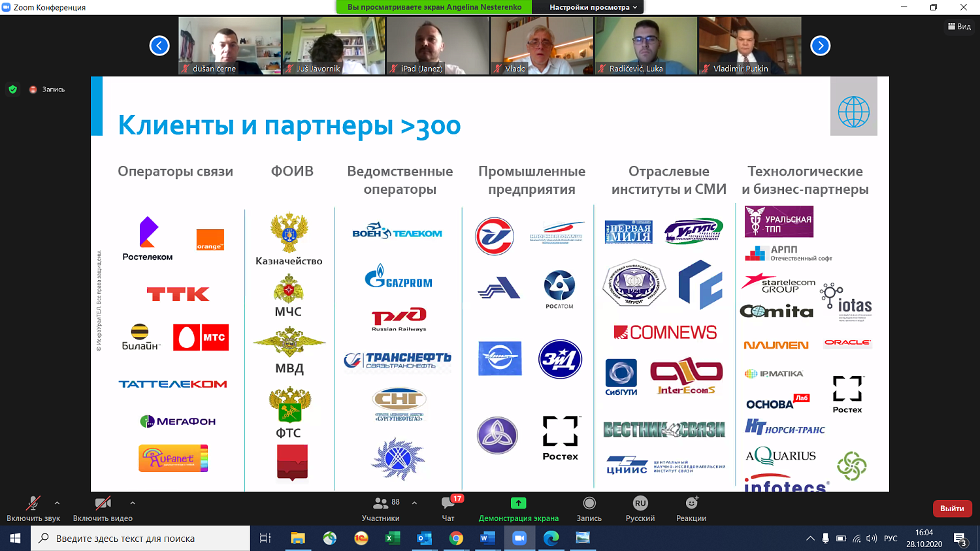Open Excel from the taskbar
This screenshot has height=551, width=980.
click(393, 538)
